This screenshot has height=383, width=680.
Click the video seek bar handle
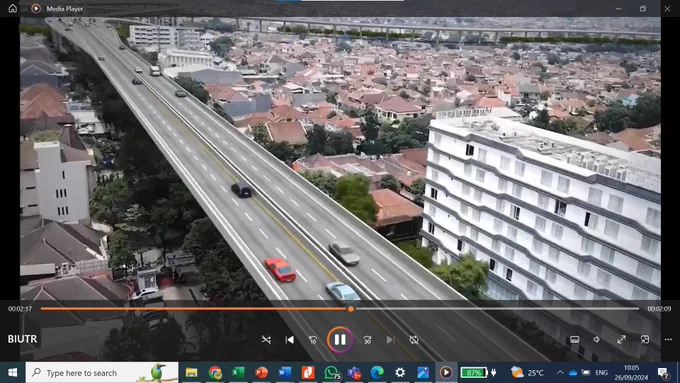tap(350, 309)
